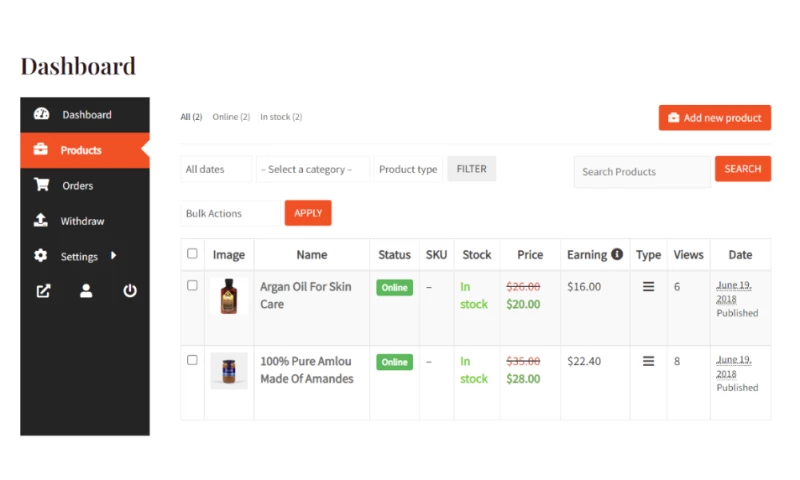Click the APPLY button
Image resolution: width=800 pixels, height=480 pixels.
pos(308,213)
